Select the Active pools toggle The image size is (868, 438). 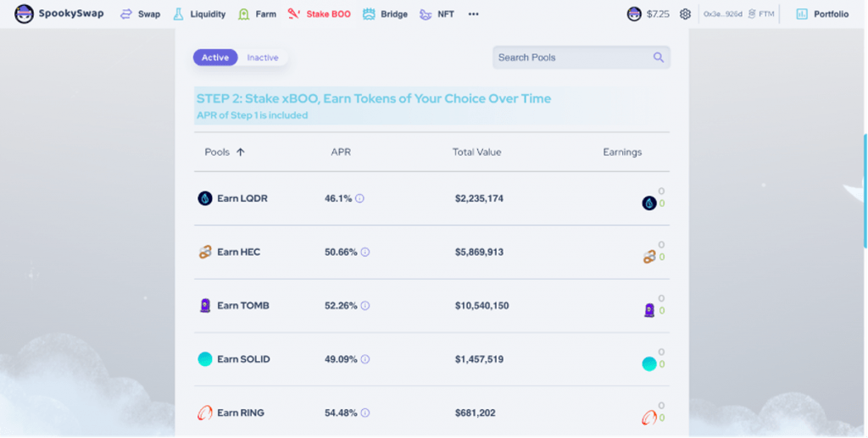pyautogui.click(x=215, y=58)
